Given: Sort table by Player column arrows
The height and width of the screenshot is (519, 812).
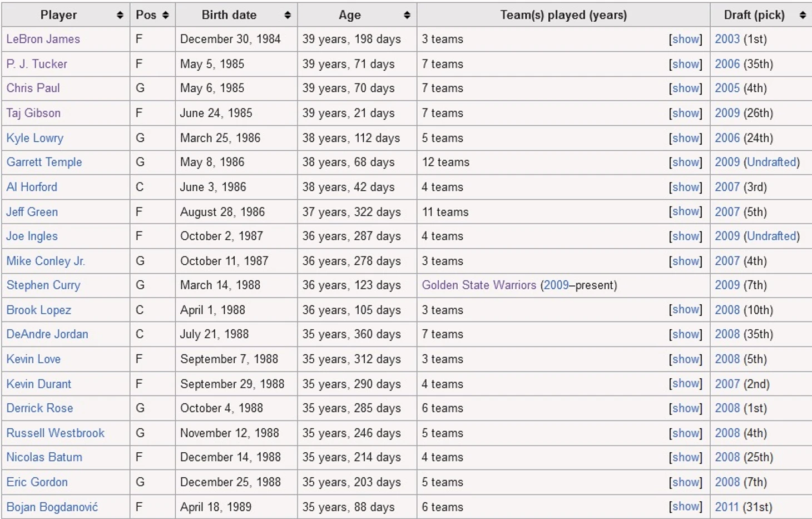Looking at the screenshot, I should [x=120, y=16].
